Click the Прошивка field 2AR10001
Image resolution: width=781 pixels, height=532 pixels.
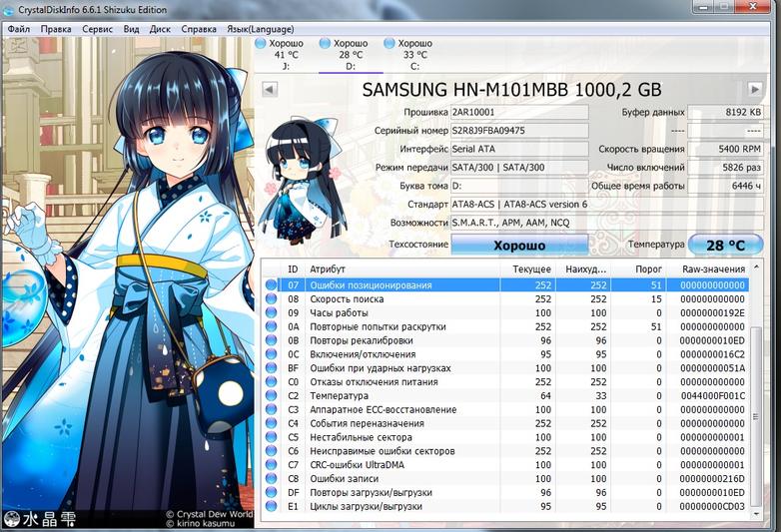point(519,112)
